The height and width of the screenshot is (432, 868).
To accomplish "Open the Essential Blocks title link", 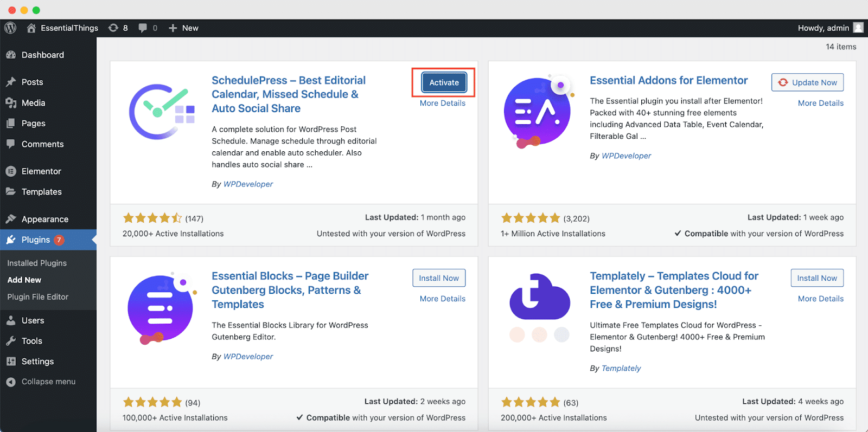I will 290,290.
